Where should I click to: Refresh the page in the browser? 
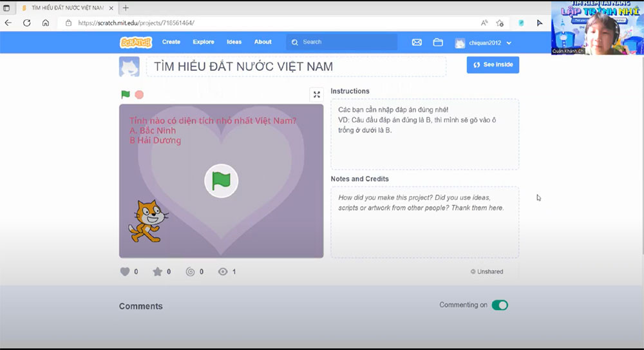[26, 23]
